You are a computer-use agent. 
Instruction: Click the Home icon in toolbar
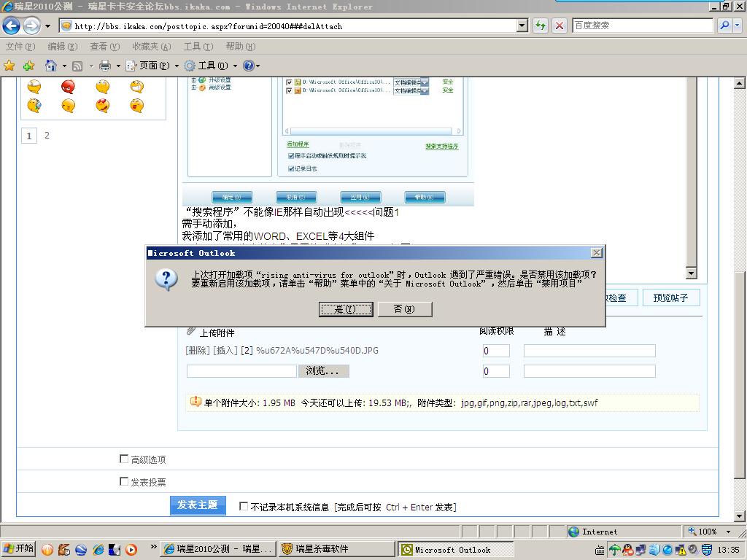point(51,66)
